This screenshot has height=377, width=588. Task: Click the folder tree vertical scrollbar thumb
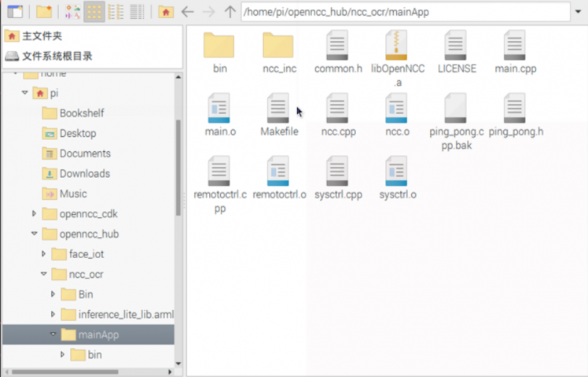178,168
